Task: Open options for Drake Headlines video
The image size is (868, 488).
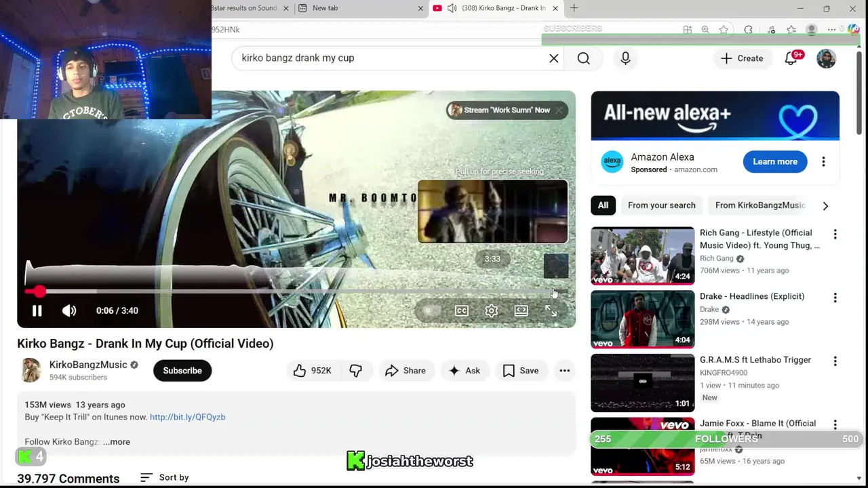Action: pos(835,298)
